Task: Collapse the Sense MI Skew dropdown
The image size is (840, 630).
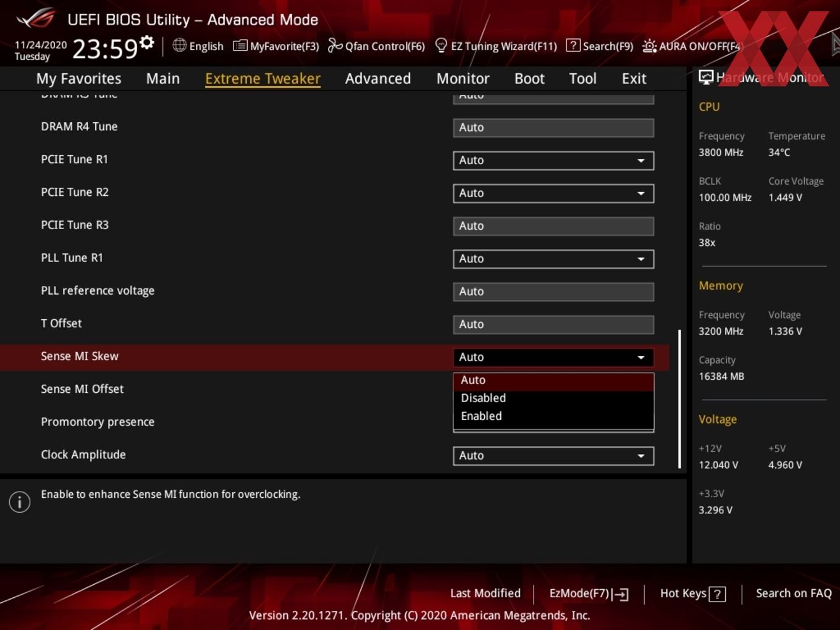Action: click(x=553, y=357)
